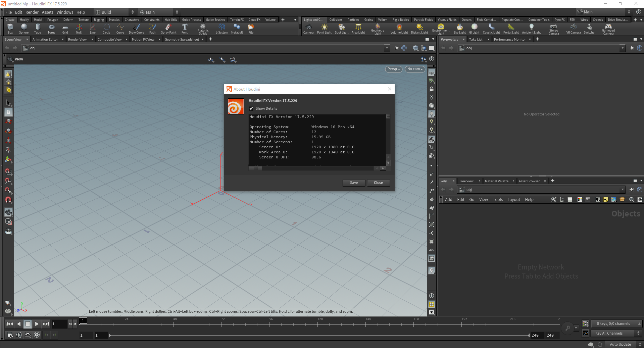Open the Windows menu
This screenshot has width=644, height=348.
click(x=65, y=12)
